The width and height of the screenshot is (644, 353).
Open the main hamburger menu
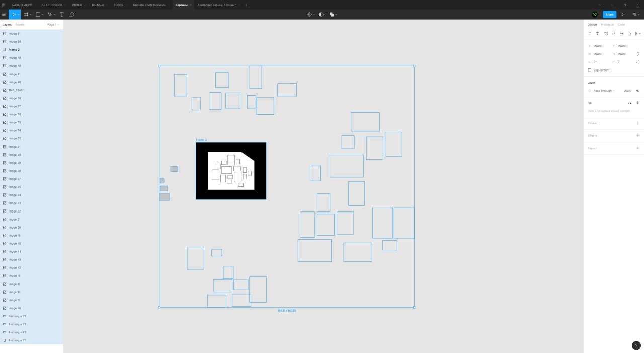(x=4, y=14)
